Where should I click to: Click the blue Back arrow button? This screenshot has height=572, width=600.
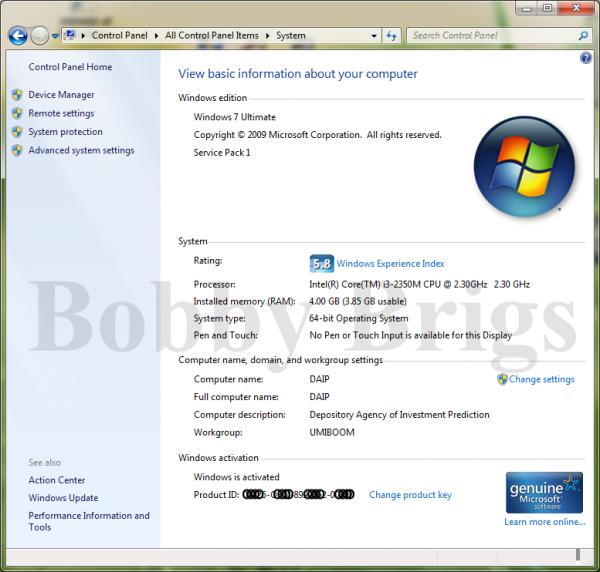pyautogui.click(x=18, y=36)
